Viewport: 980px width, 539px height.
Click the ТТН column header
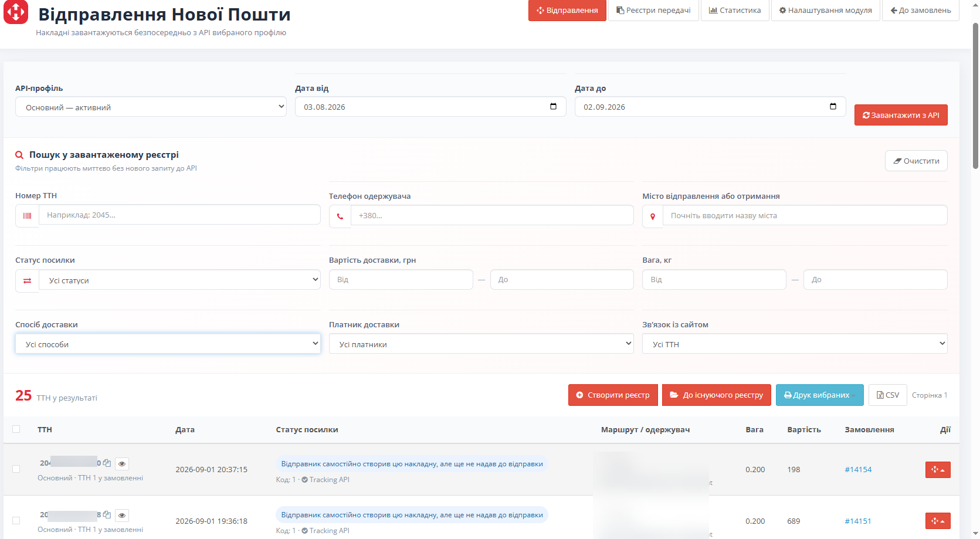tap(45, 430)
